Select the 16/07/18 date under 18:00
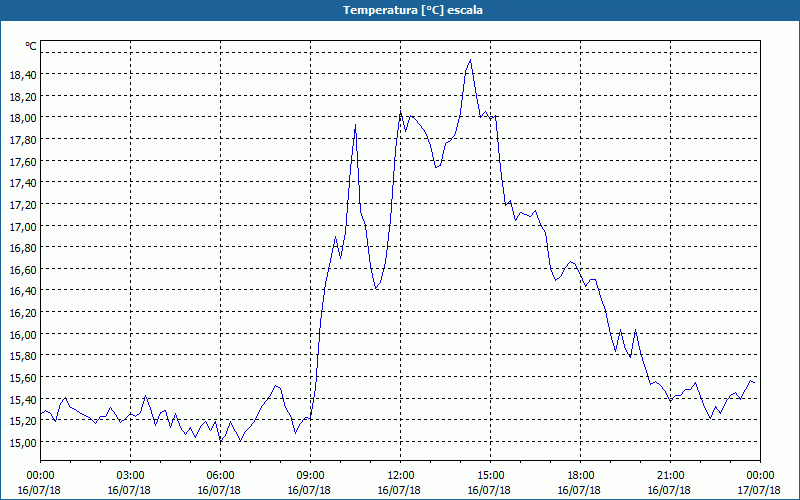 point(579,490)
